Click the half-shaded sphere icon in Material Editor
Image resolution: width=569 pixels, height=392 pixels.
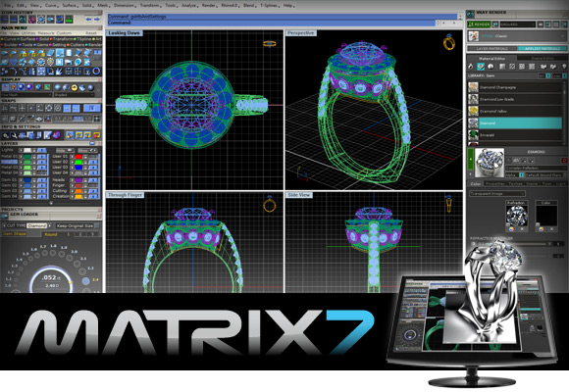coord(491,67)
